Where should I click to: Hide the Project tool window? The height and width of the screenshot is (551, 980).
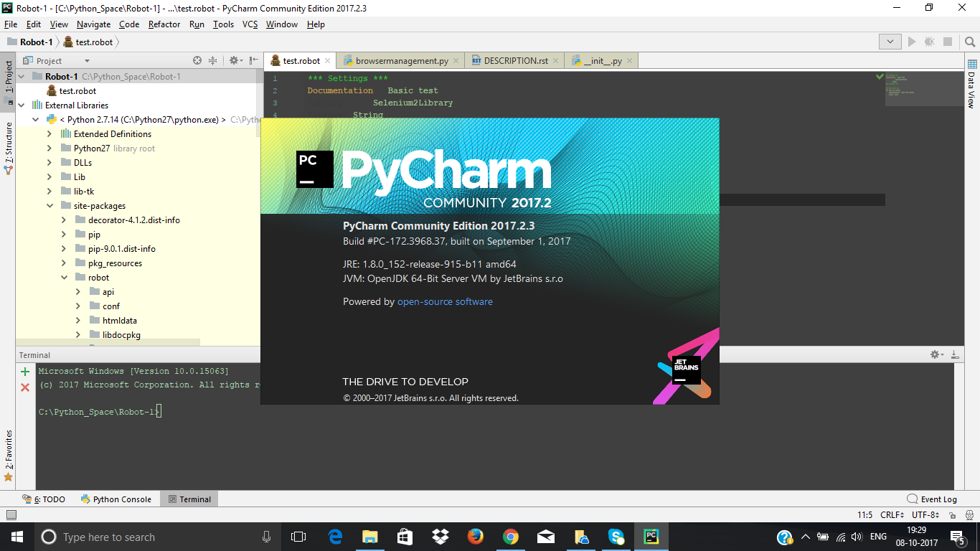(254, 61)
